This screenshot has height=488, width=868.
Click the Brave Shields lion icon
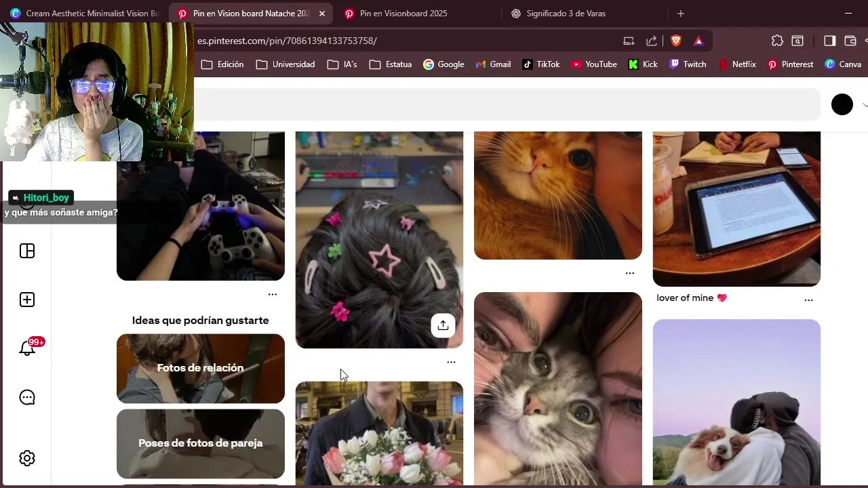coord(676,41)
